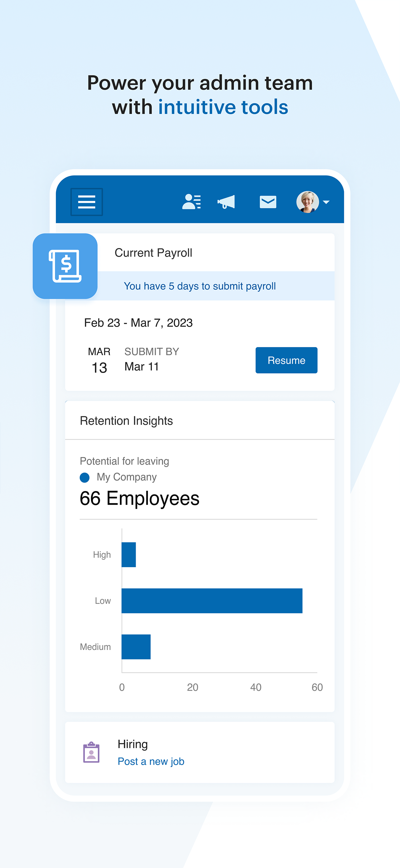The height and width of the screenshot is (868, 400).
Task: Open the Post a new job link
Action: tap(151, 762)
